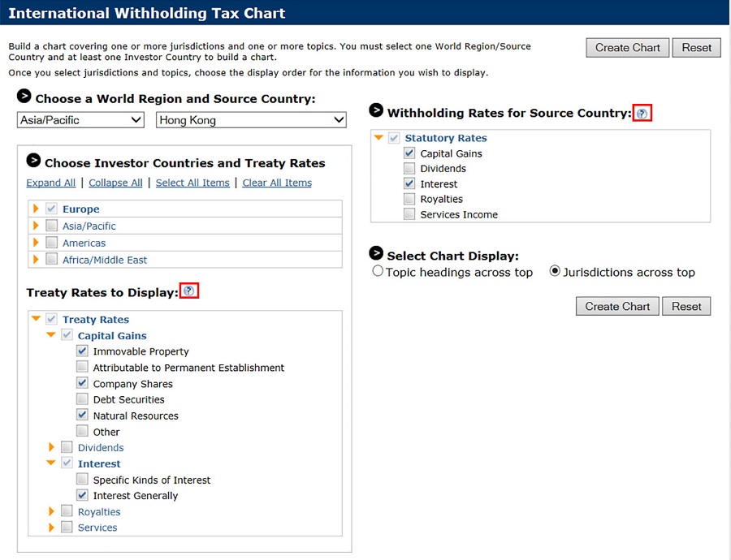The height and width of the screenshot is (560, 731).
Task: Collapse the Capital Gains treaty node
Action: (x=51, y=335)
